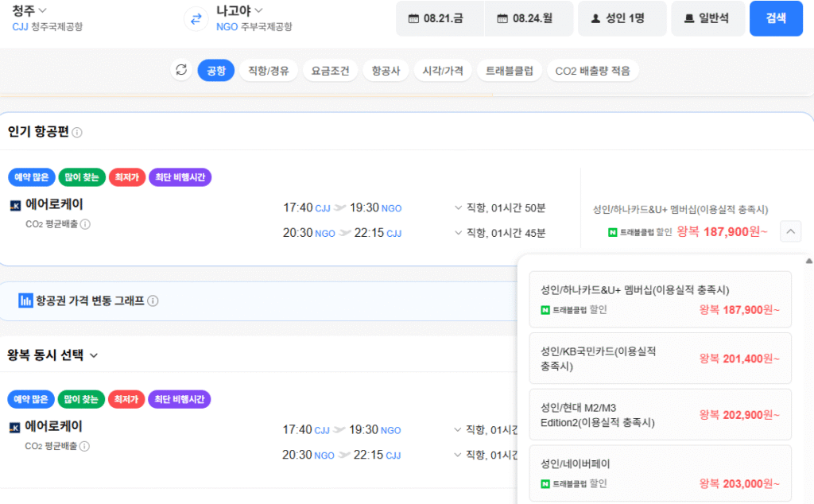Click 에어로케이 airline name in popular flight
The image size is (814, 504).
click(x=55, y=204)
